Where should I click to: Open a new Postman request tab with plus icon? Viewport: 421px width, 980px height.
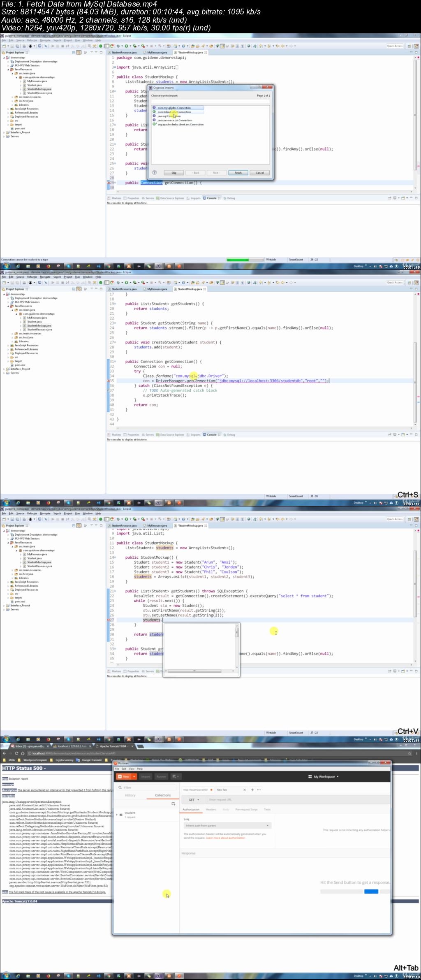pos(252,790)
